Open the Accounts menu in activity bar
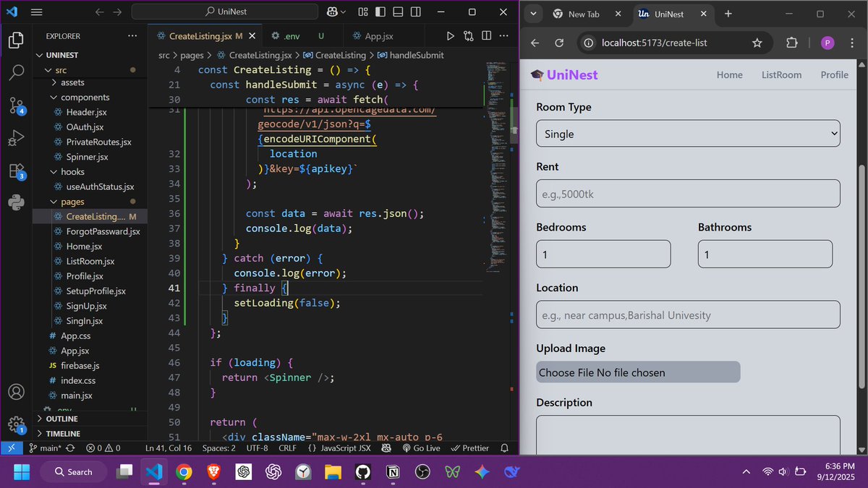868x488 pixels. coord(16,393)
